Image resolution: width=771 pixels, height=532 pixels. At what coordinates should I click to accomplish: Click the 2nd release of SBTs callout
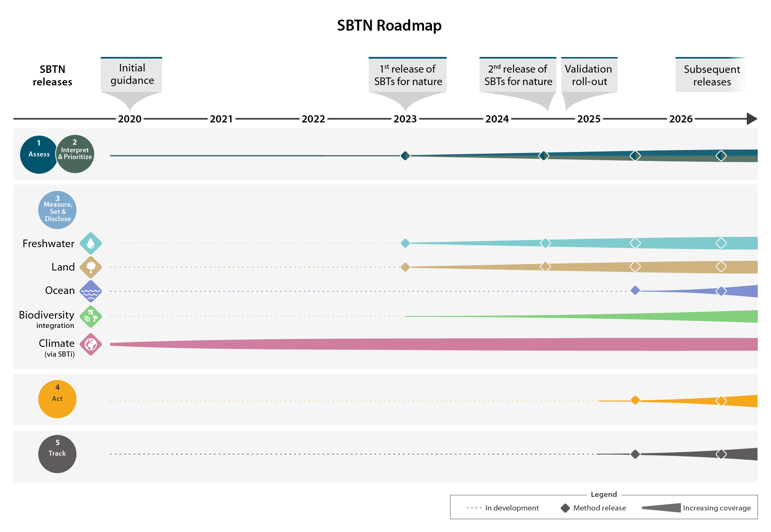[x=518, y=75]
